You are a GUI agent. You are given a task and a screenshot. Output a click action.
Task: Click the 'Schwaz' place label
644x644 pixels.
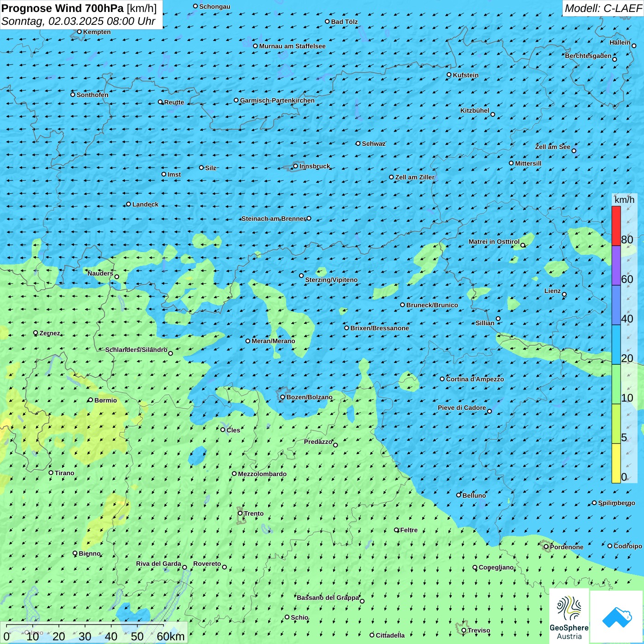(x=374, y=144)
